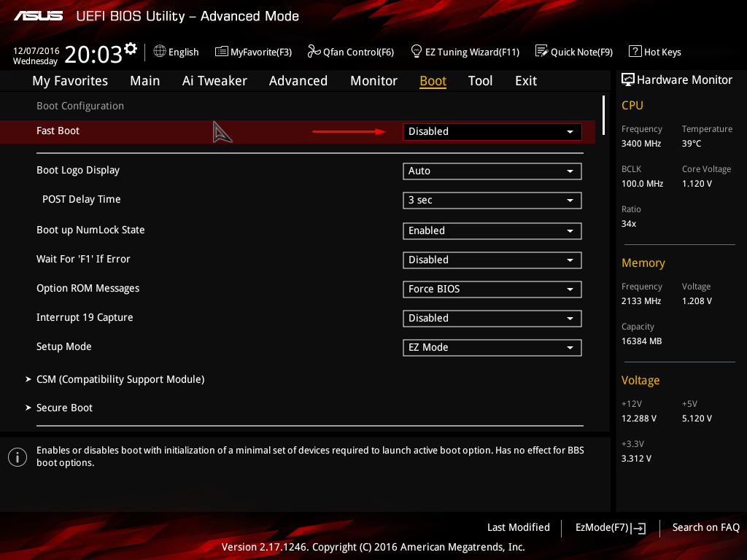
Task: Switch to EzMode(F7)
Action: [x=602, y=528]
